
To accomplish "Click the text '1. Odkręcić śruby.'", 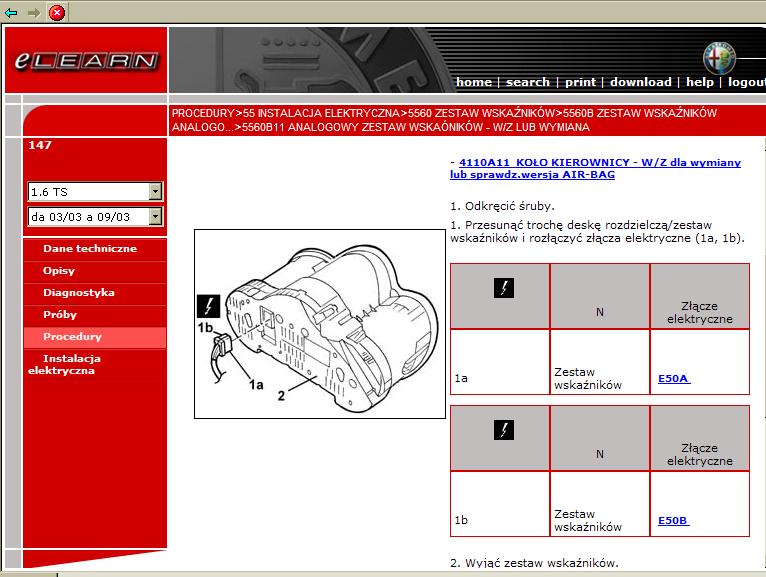I will 502,206.
